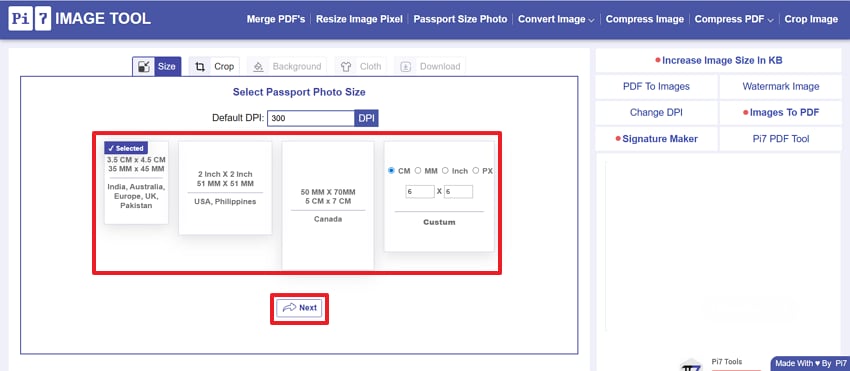The width and height of the screenshot is (850, 371).
Task: Open the Crop step icon
Action: pyautogui.click(x=200, y=67)
